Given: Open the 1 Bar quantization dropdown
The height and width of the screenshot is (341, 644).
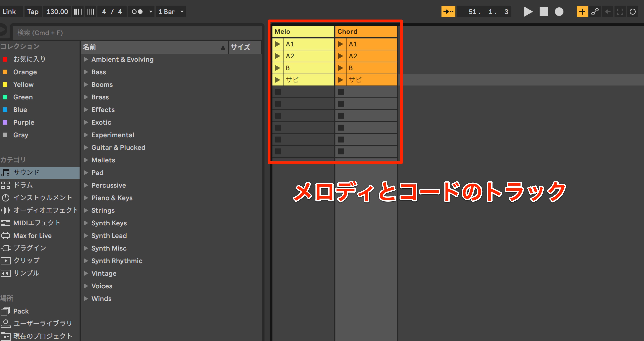Looking at the screenshot, I should (171, 11).
